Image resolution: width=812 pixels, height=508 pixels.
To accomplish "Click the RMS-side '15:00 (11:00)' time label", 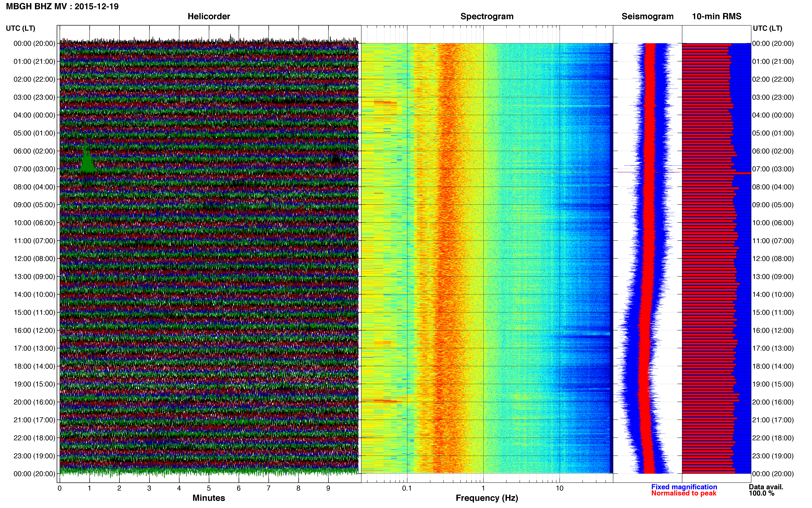I will tap(773, 312).
